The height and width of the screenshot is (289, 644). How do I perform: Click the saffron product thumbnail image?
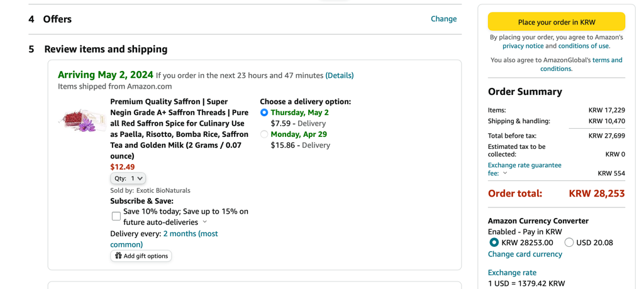[82, 119]
